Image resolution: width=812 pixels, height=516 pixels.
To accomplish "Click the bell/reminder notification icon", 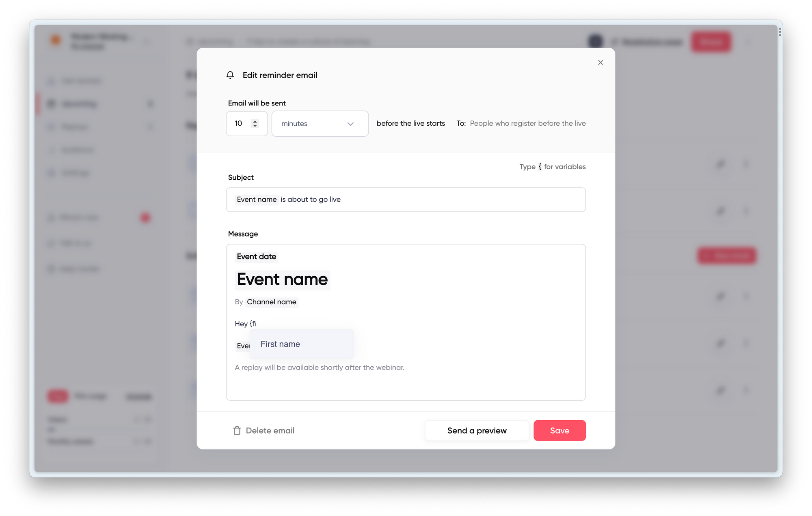I will (231, 75).
